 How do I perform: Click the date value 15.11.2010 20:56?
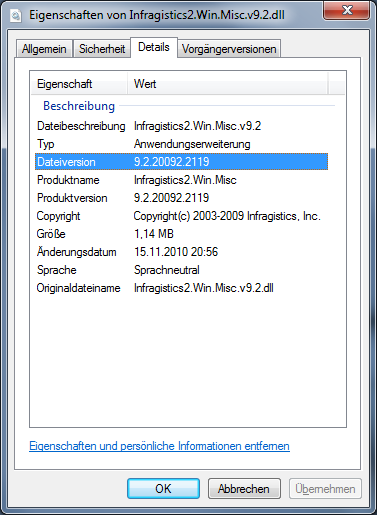click(176, 252)
